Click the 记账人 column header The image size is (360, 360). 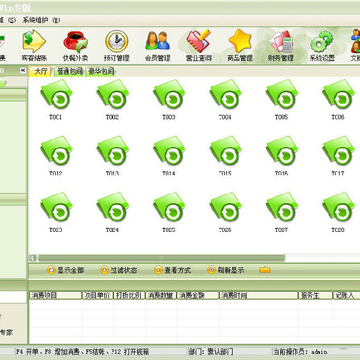coord(346,295)
